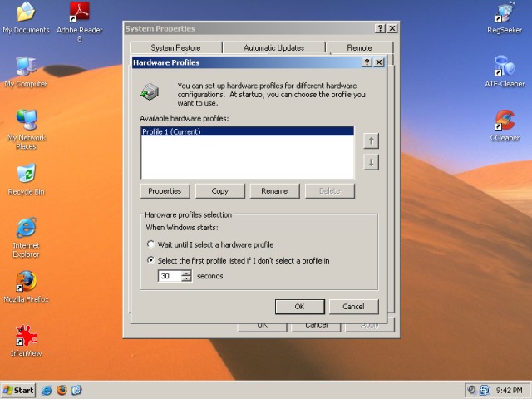Move profile down with the down arrow
Viewport: 532px width, 399px height.
371,163
